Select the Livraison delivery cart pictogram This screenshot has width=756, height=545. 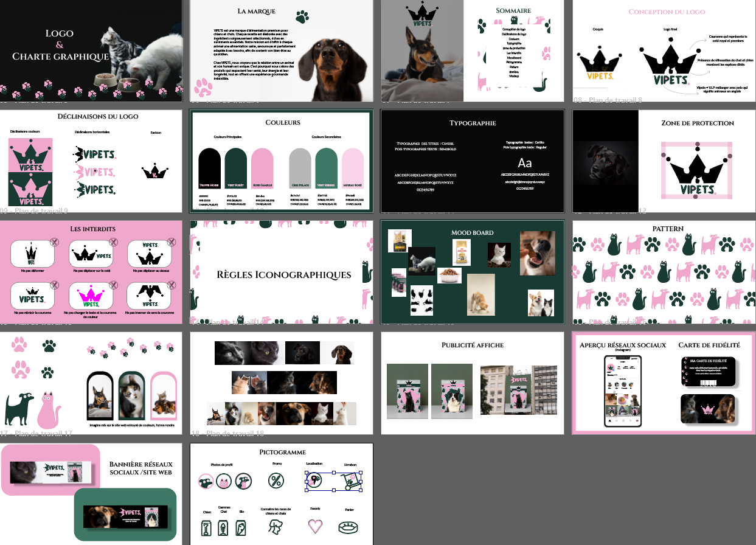(x=350, y=482)
